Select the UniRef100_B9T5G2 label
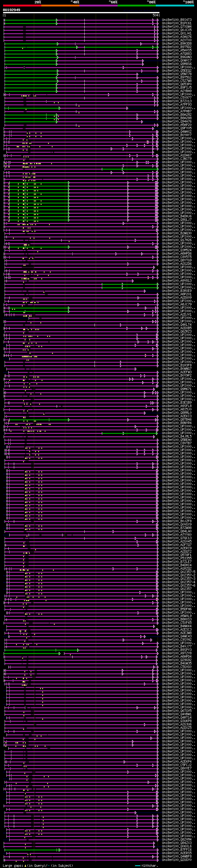The image size is (197, 868). pos(177,78)
